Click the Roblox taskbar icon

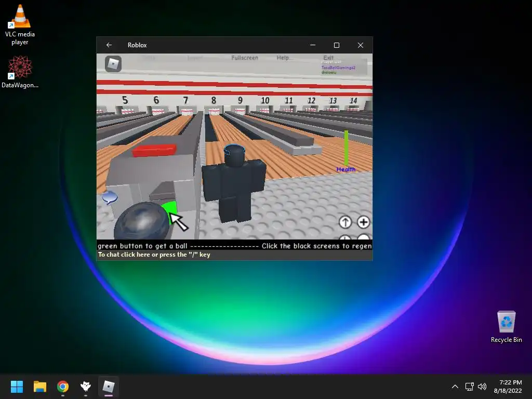(109, 387)
